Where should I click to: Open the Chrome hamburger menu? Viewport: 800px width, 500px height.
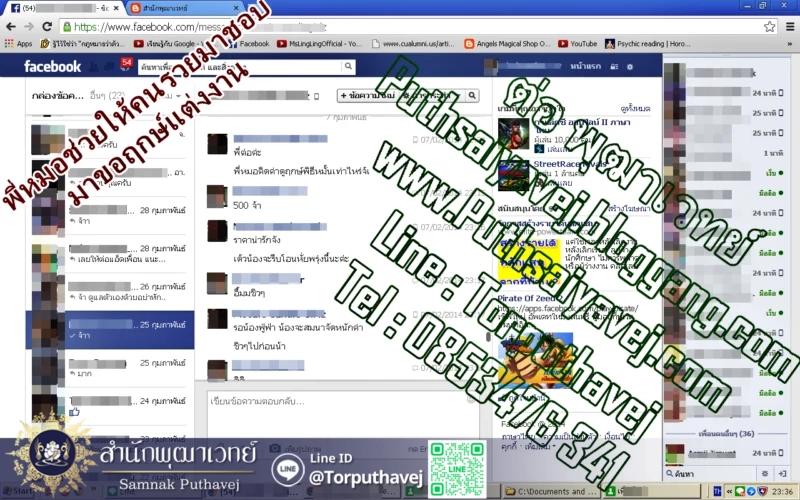click(789, 27)
